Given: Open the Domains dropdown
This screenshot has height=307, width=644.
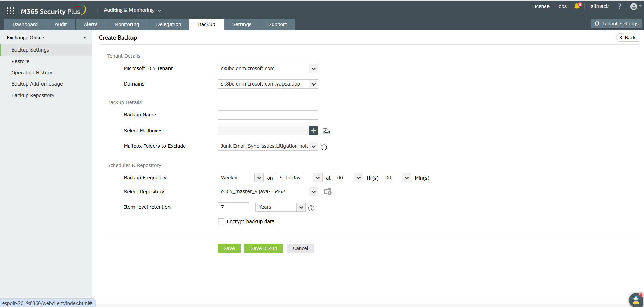Looking at the screenshot, I should coord(268,84).
